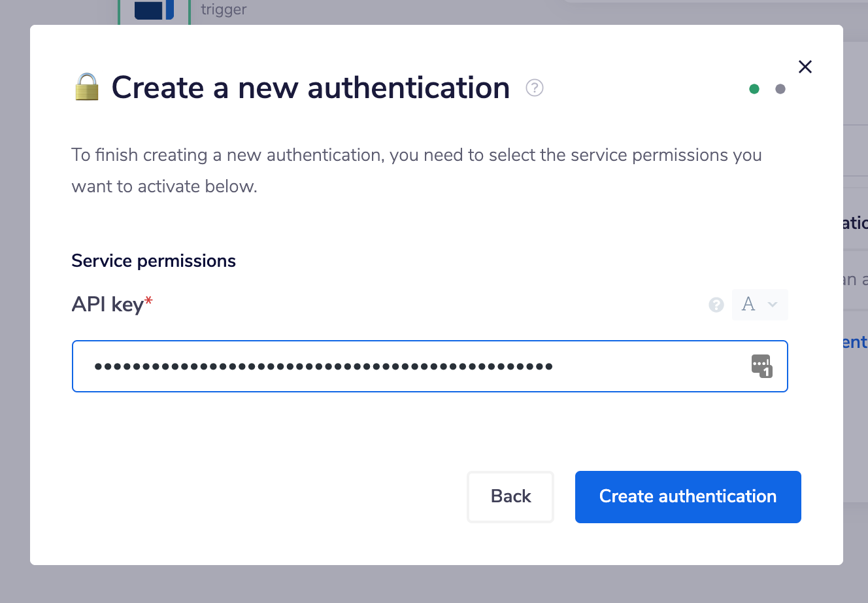
Task: Click the partially hidden blue link at right edge
Action: [x=855, y=342]
